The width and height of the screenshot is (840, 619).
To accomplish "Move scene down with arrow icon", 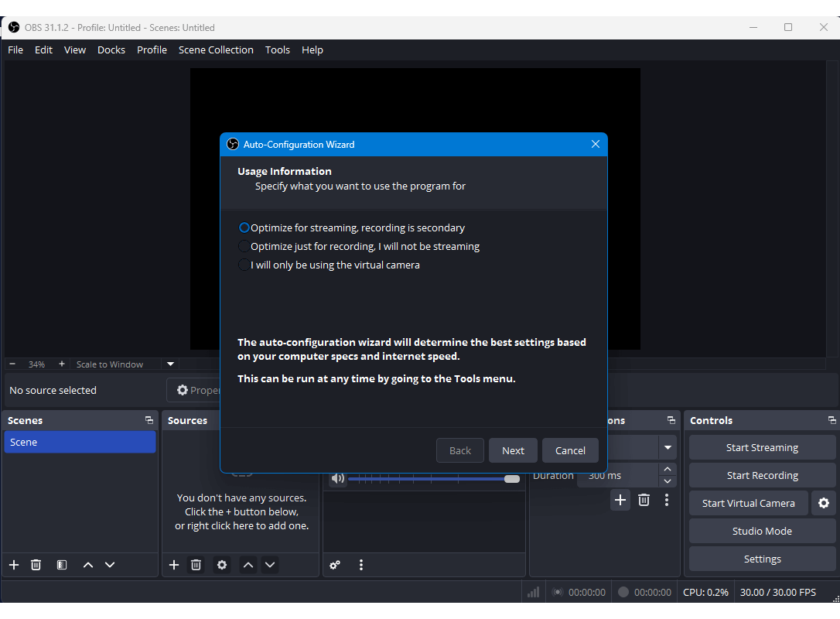I will click(x=110, y=565).
